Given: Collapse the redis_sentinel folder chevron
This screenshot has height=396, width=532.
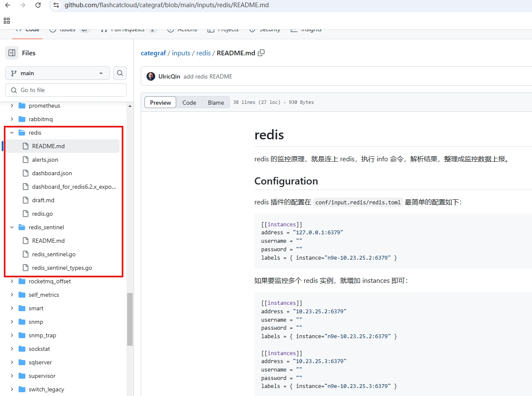Looking at the screenshot, I should (x=12, y=227).
